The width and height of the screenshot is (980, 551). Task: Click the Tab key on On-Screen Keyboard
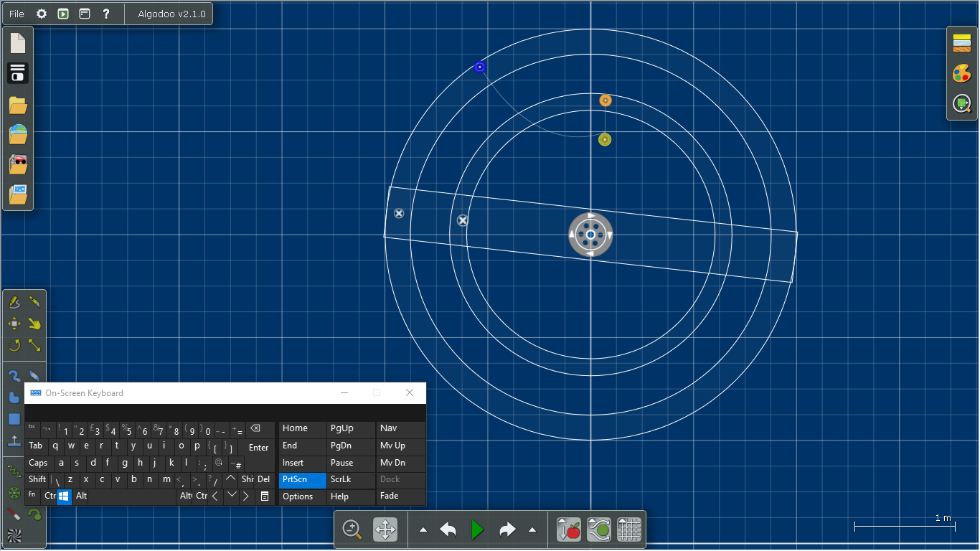36,446
